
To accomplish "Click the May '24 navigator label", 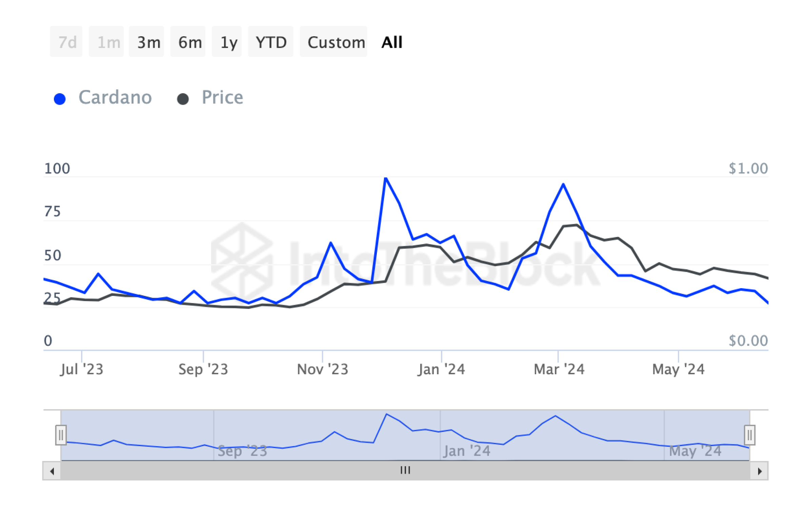I will 695,451.
